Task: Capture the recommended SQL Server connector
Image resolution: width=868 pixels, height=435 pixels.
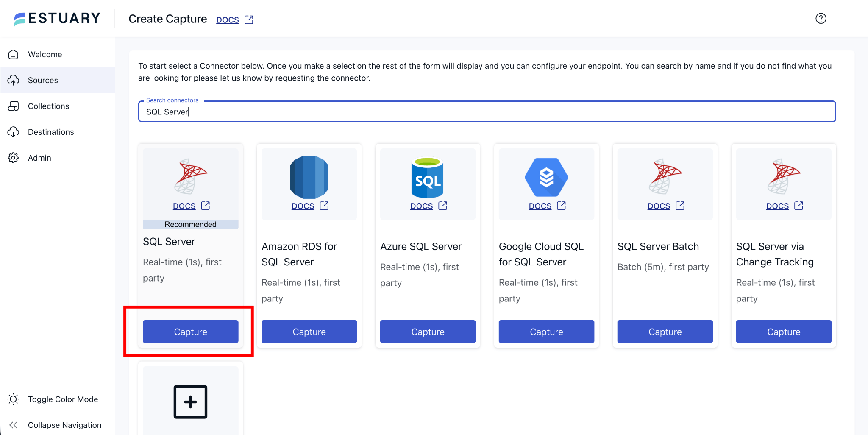Action: click(x=191, y=332)
